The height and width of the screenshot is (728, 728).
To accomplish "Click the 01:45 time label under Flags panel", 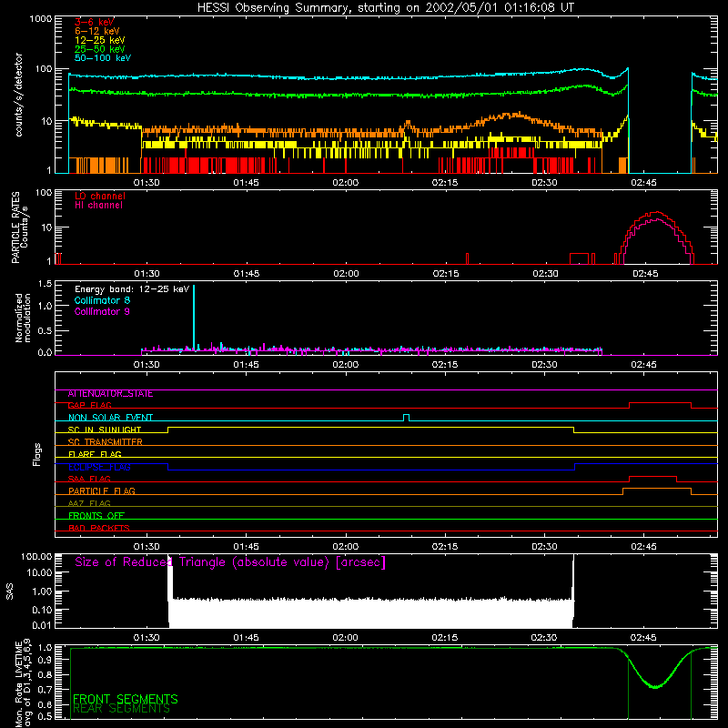I will (246, 546).
